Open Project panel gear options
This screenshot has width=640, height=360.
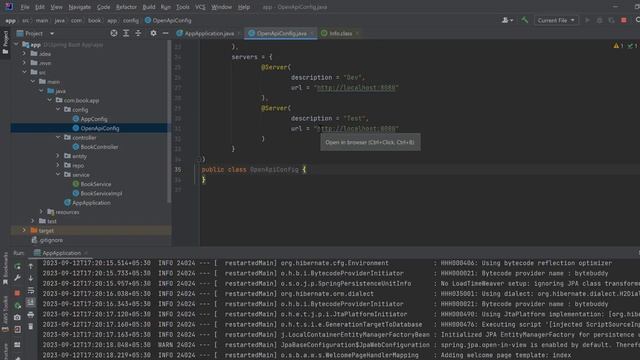[153, 33]
